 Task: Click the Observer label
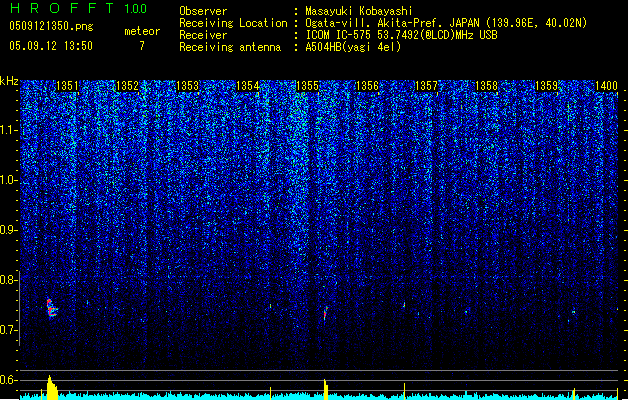[x=203, y=11]
